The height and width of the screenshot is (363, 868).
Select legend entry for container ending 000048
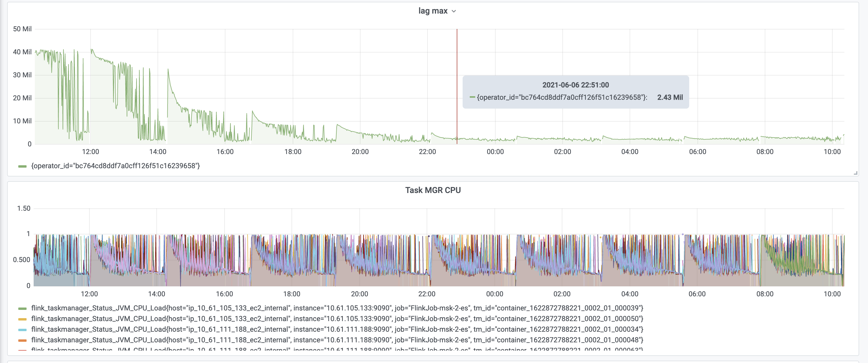pos(337,340)
